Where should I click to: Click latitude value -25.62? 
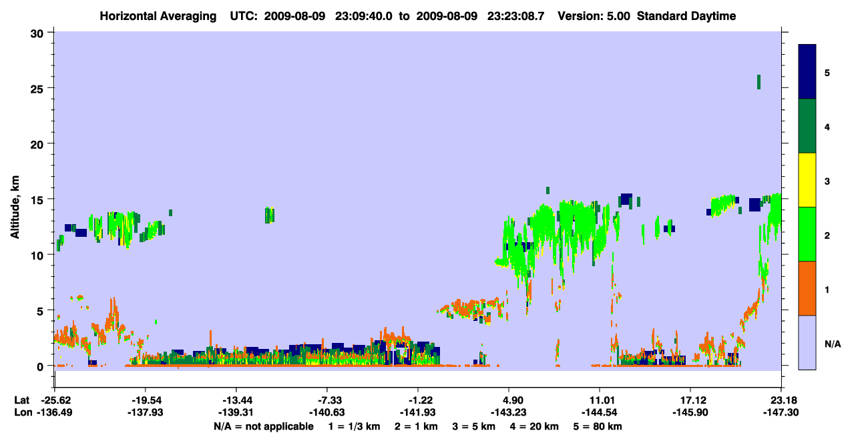55,400
